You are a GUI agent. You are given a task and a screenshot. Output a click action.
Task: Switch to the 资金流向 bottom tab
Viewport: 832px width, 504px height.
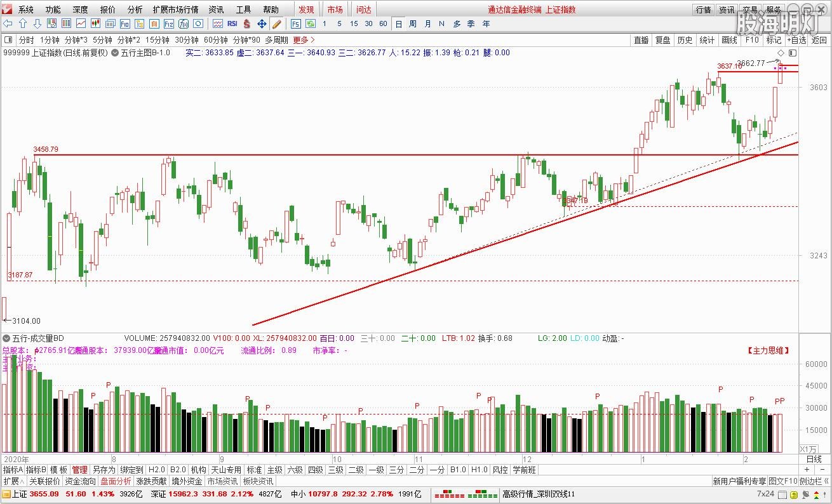(x=81, y=481)
